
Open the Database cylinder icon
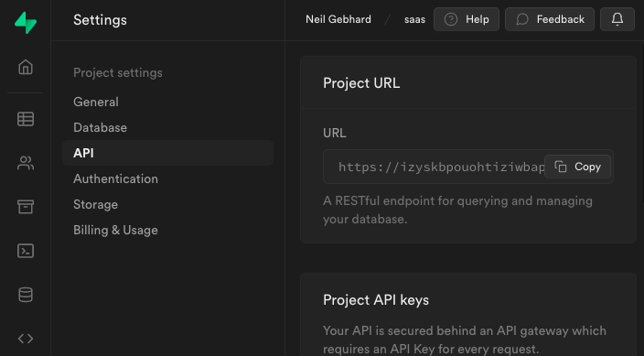tap(26, 295)
